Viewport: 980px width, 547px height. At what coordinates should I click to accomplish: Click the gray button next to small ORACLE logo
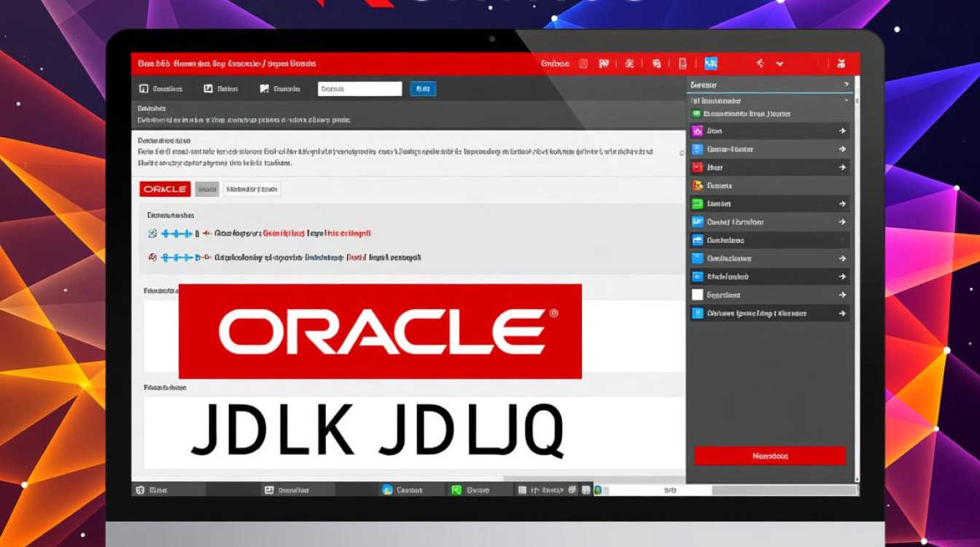click(x=207, y=189)
